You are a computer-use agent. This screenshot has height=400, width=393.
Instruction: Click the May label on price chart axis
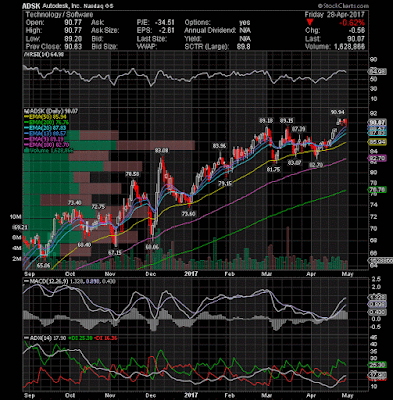[x=347, y=274]
